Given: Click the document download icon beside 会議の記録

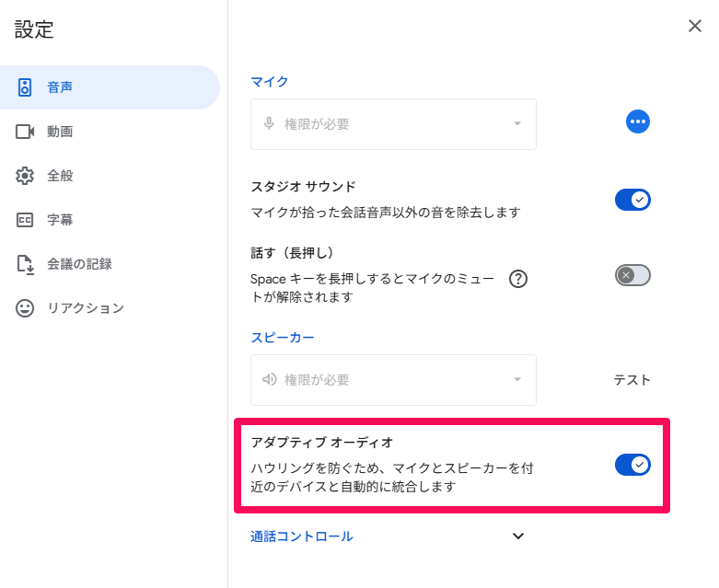Looking at the screenshot, I should [25, 264].
